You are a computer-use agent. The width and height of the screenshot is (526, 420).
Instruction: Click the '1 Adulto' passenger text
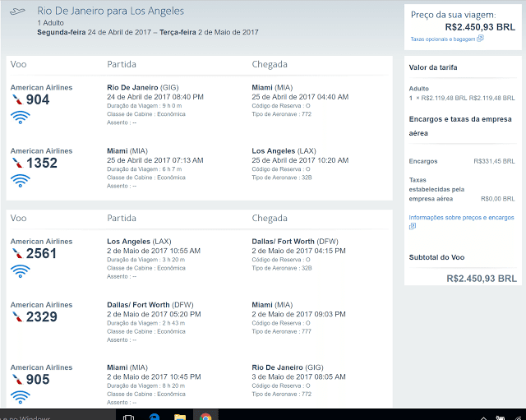click(x=50, y=23)
